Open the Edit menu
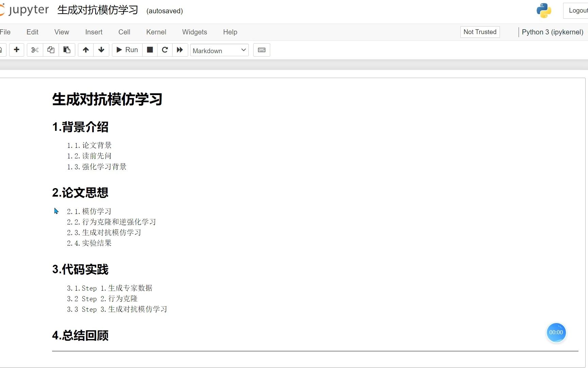This screenshot has height=368, width=588. click(x=32, y=32)
